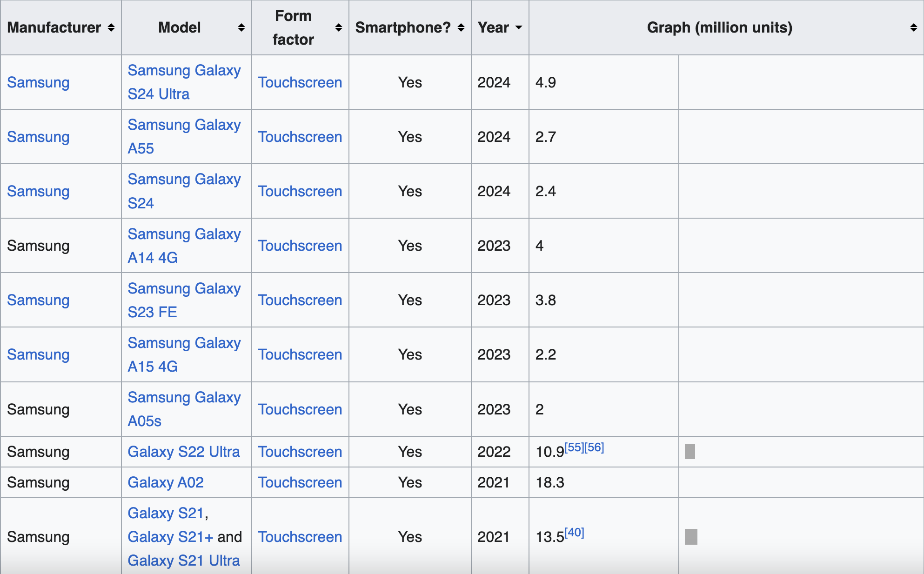Open the Galaxy A02 link
Screen dimensions: 924x574
tap(166, 482)
